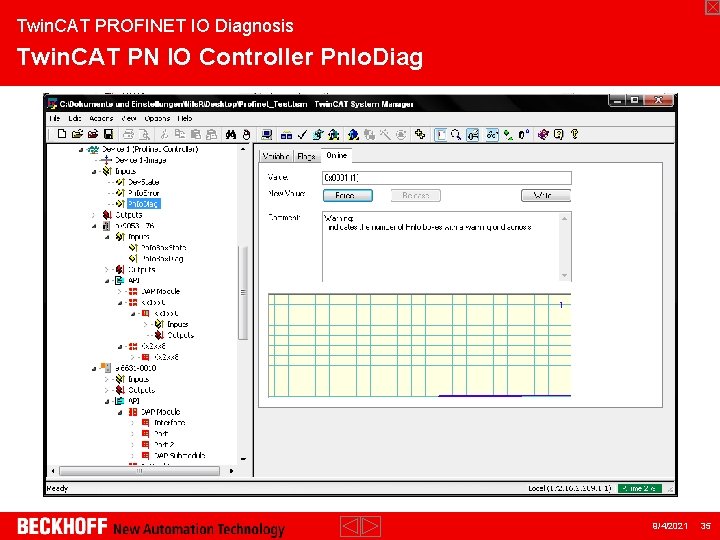This screenshot has width=720, height=540.
Task: Expand the Outputs node under Device 1
Action: (x=94, y=215)
